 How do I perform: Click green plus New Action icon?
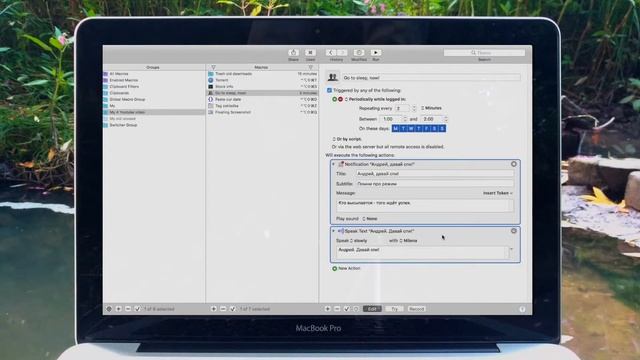[x=335, y=268]
